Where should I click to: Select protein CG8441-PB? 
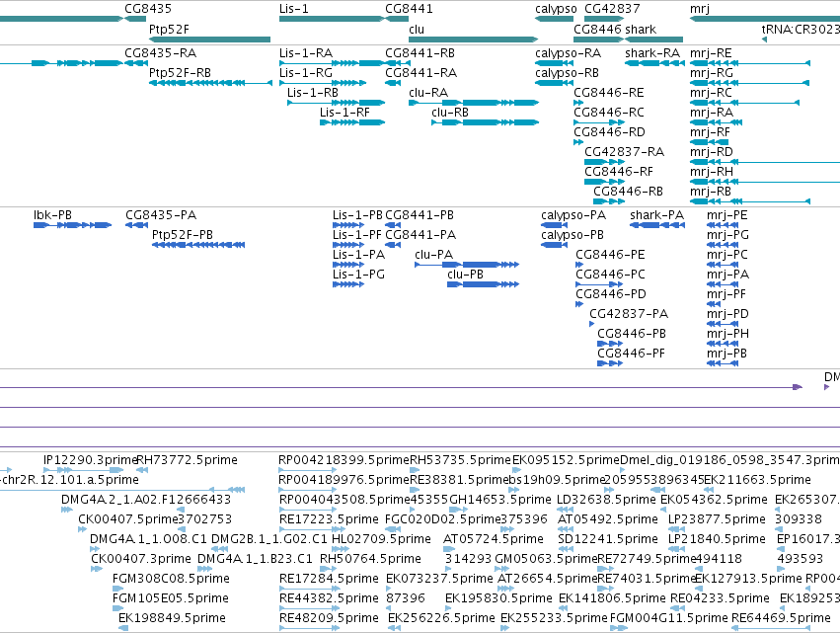[420, 215]
